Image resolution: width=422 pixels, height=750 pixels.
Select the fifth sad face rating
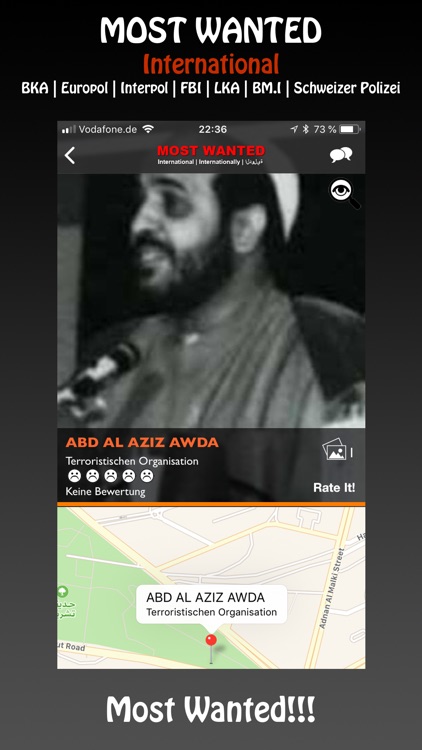tap(147, 476)
